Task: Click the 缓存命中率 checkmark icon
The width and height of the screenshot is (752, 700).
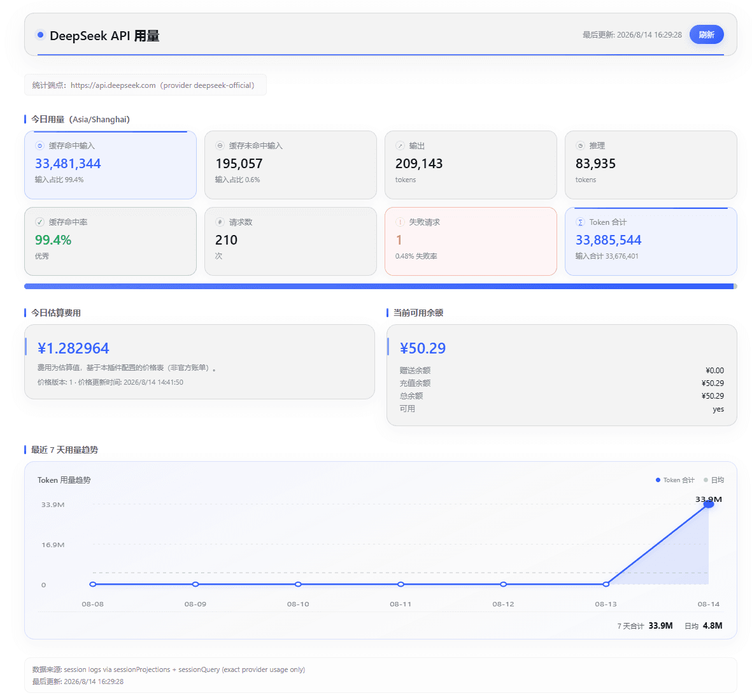Action: pyautogui.click(x=40, y=222)
